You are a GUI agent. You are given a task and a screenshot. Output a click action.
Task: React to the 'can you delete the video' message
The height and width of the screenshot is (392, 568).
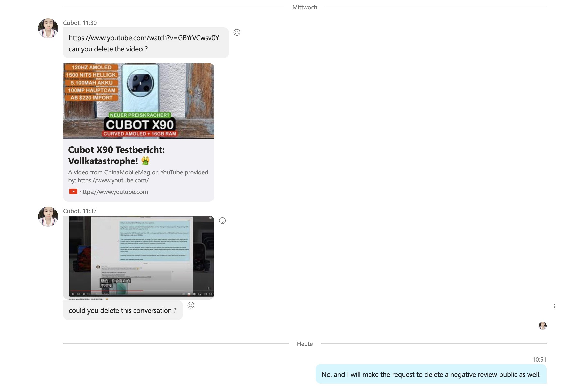click(237, 32)
